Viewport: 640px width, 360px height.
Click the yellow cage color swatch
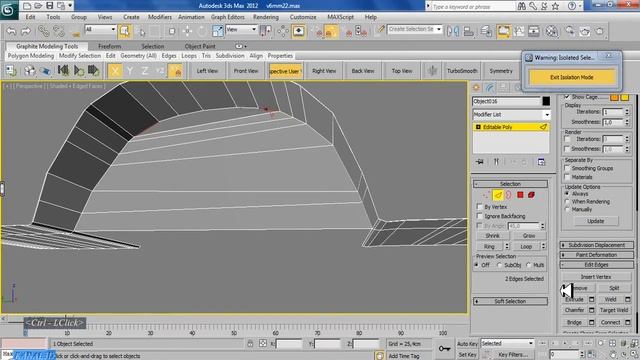pos(624,97)
